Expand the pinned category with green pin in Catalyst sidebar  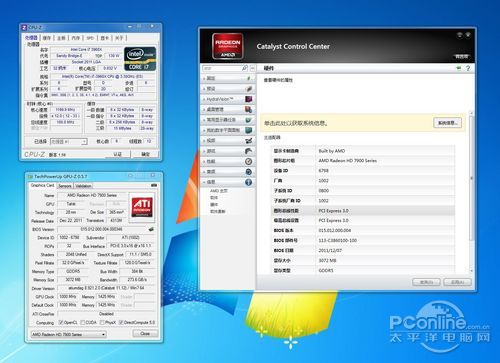coord(227,78)
